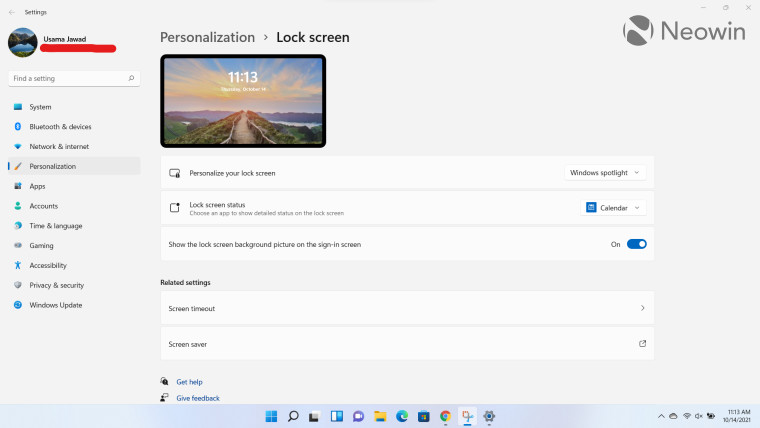
Task: Open Wi-Fi network tray icon
Action: click(x=687, y=416)
